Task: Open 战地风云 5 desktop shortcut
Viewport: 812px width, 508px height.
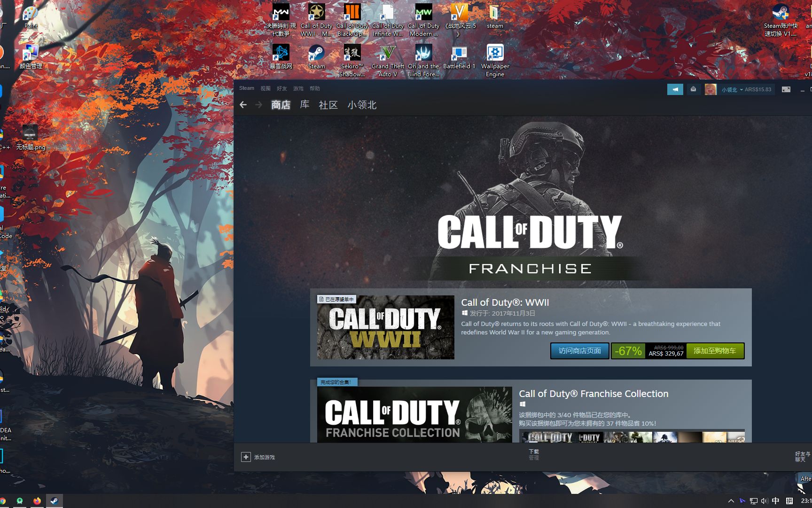Action: (459, 20)
